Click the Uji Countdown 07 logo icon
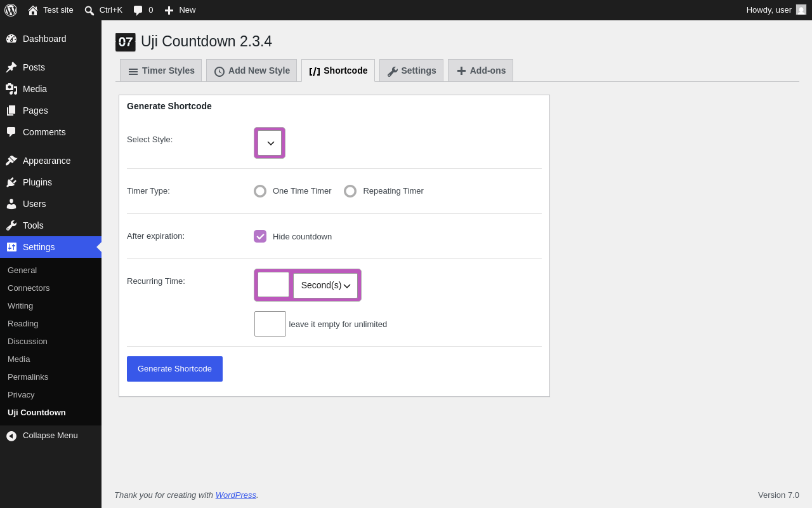 tap(126, 42)
